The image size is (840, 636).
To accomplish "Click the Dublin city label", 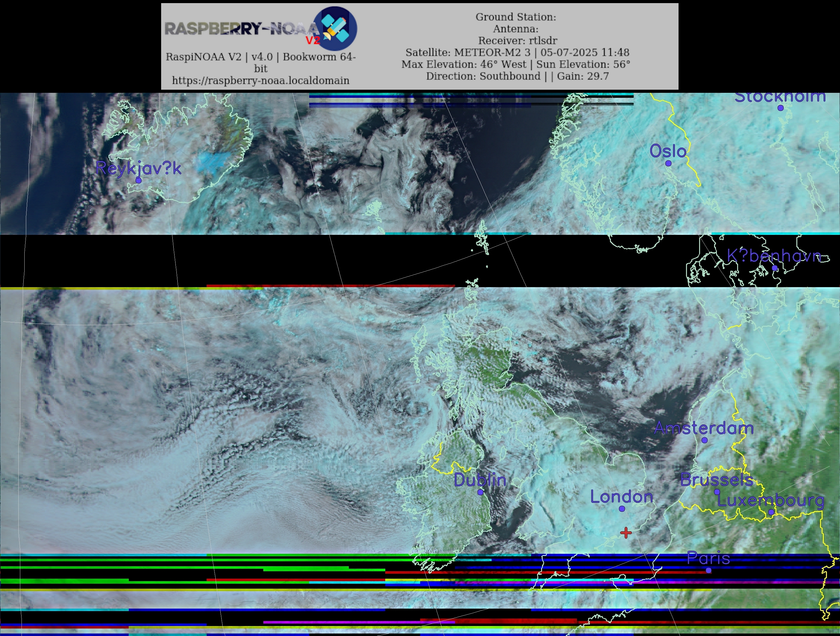I will tap(480, 480).
